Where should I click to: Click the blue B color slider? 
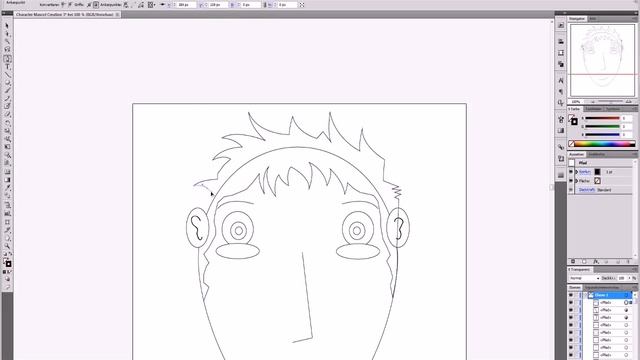click(602, 135)
